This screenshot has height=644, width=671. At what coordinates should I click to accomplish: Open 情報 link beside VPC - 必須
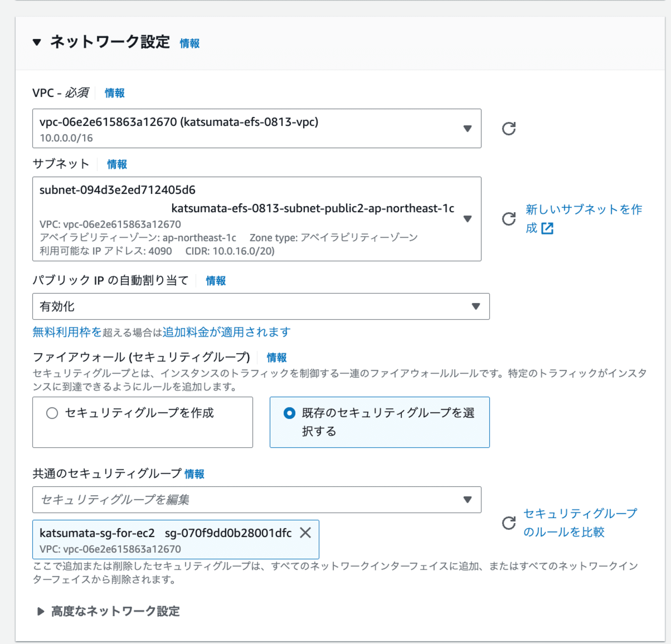click(x=115, y=93)
